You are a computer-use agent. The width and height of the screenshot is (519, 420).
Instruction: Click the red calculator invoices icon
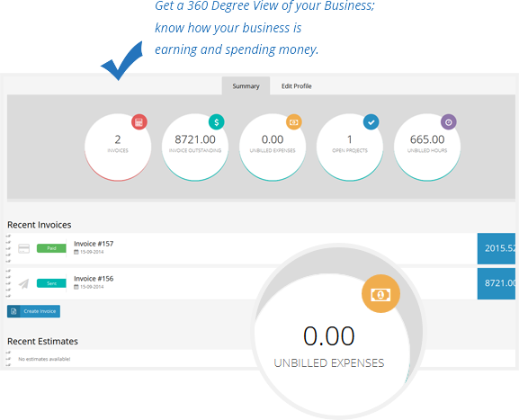(x=139, y=122)
